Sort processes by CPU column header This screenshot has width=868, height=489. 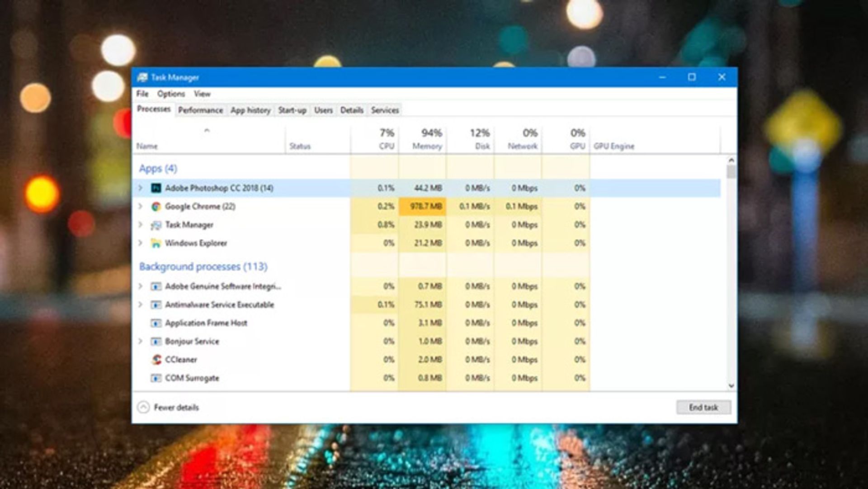(x=386, y=146)
